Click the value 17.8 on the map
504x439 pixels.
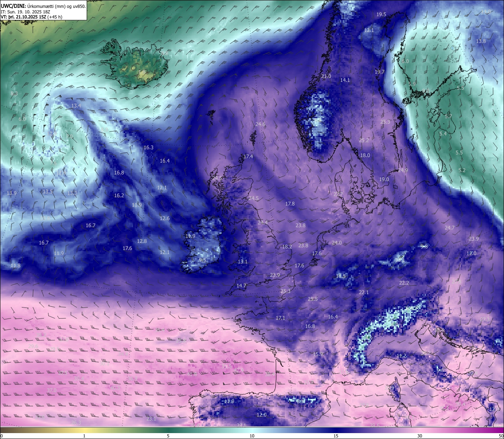290,204
